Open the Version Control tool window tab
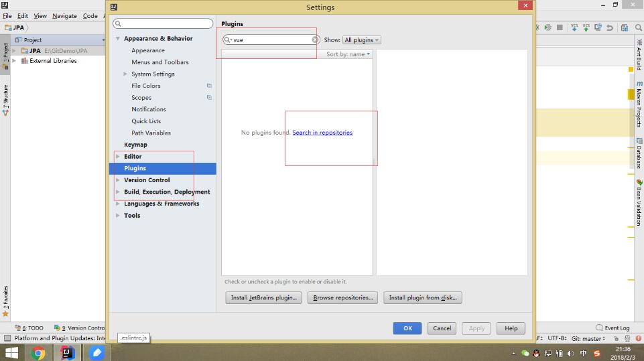 (x=80, y=328)
